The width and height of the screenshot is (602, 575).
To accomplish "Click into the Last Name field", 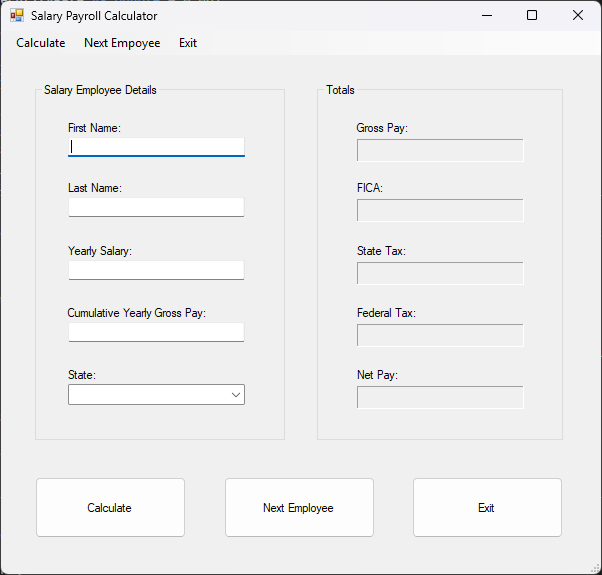I will [x=156, y=207].
